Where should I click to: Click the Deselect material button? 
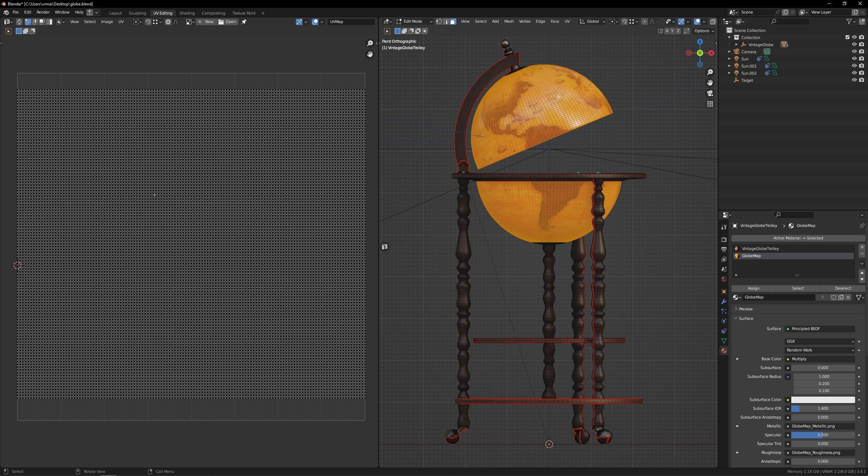coord(843,288)
